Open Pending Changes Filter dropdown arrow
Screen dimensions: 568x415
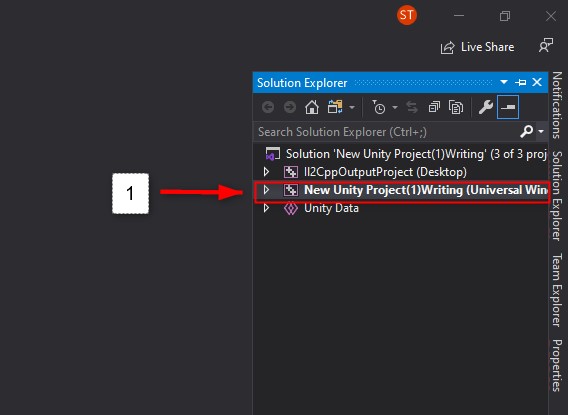pos(395,108)
